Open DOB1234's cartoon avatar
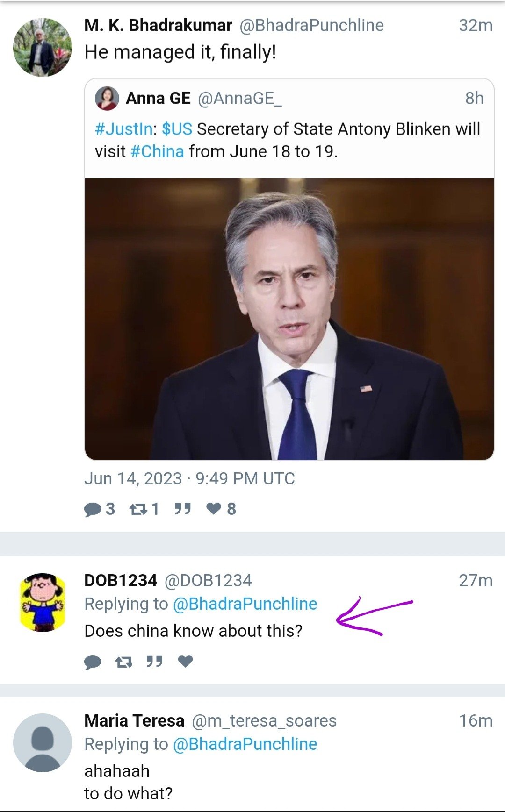 pyautogui.click(x=43, y=603)
